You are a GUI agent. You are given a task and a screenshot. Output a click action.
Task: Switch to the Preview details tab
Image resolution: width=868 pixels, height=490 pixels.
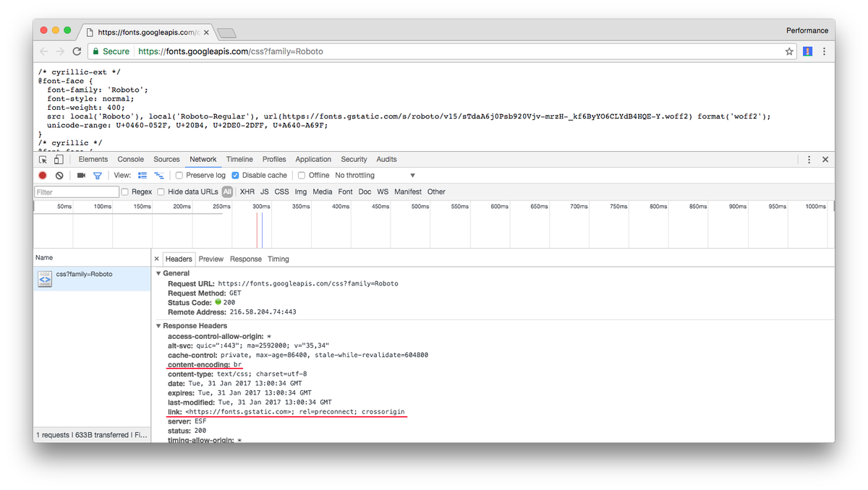pos(211,259)
